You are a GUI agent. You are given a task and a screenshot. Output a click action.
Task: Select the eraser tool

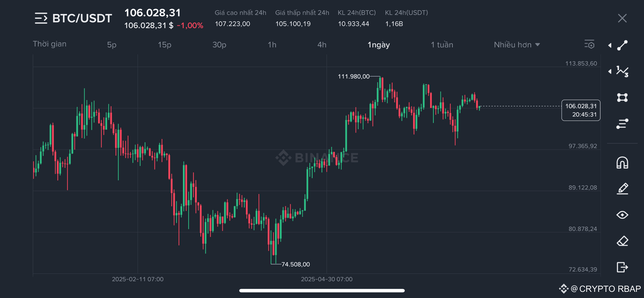coord(622,241)
